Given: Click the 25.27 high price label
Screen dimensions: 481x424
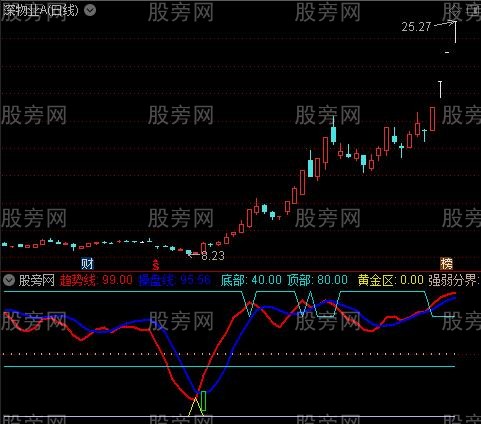Looking at the screenshot, I should point(416,27).
